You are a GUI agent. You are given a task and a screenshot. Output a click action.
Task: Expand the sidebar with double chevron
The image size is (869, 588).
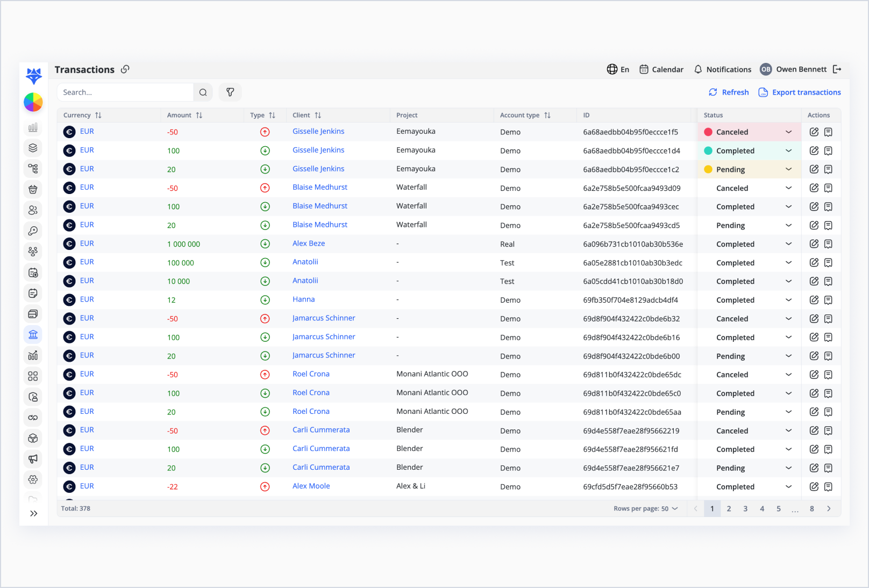(x=34, y=513)
